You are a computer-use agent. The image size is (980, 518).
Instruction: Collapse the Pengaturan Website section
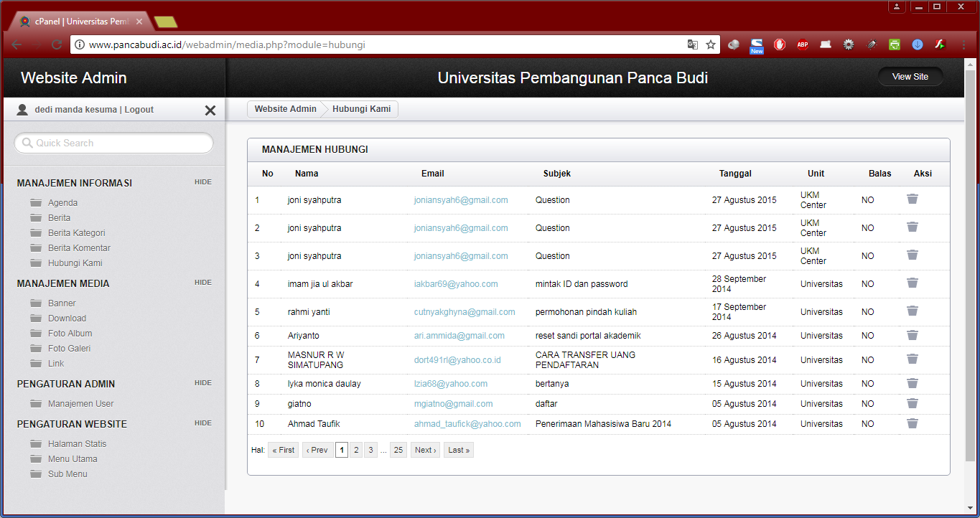[202, 423]
